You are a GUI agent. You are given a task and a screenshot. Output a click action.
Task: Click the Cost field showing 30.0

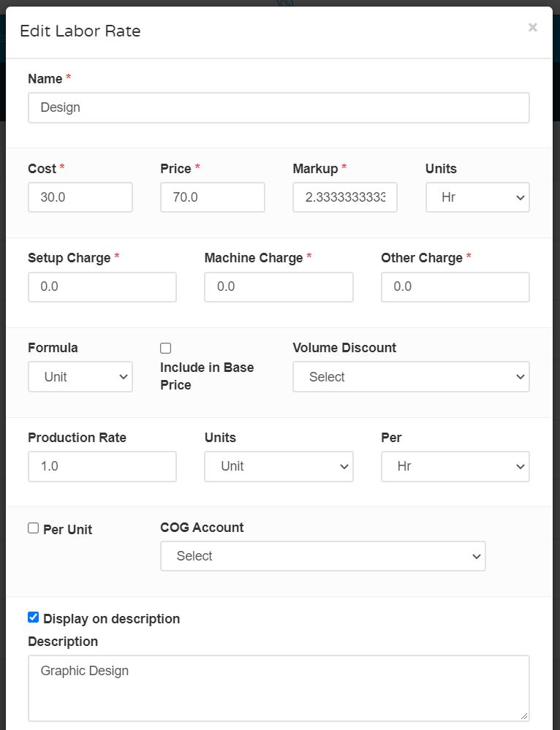click(x=80, y=197)
